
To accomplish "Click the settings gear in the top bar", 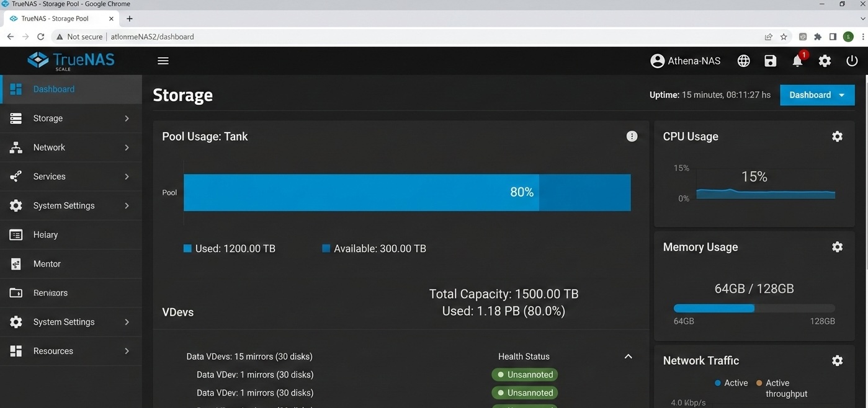I will point(825,60).
